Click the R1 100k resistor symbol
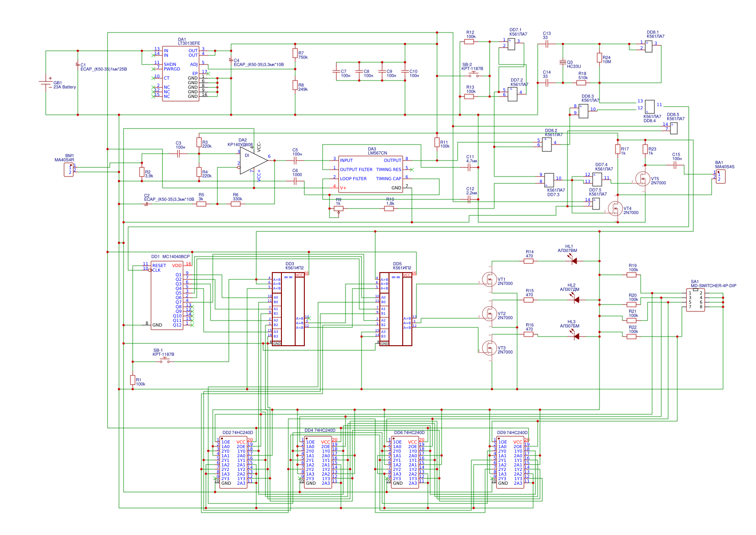This screenshot has width=756, height=535. coord(133,380)
